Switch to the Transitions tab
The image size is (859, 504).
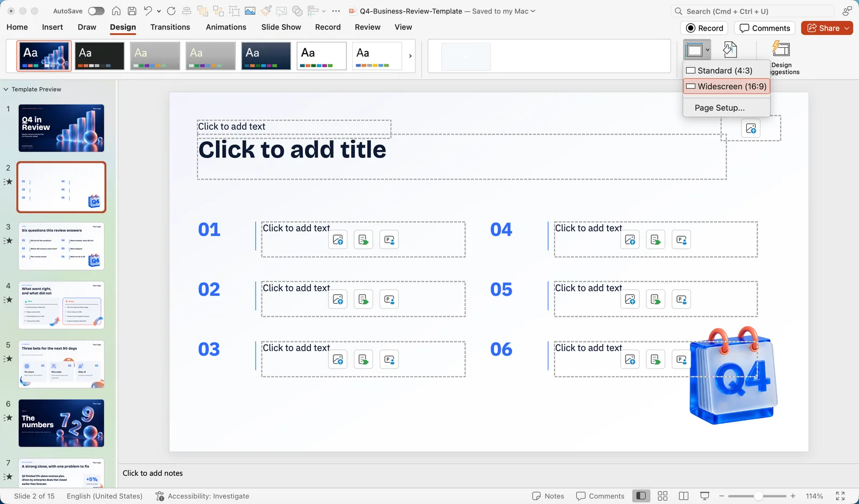[x=170, y=27]
